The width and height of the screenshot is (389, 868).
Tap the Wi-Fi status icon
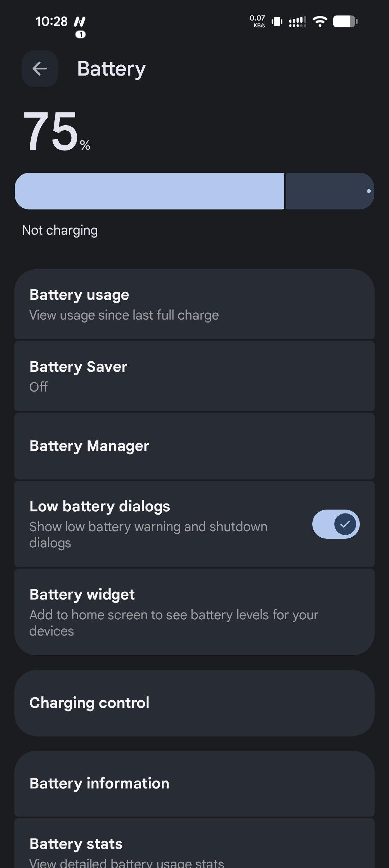(x=319, y=22)
